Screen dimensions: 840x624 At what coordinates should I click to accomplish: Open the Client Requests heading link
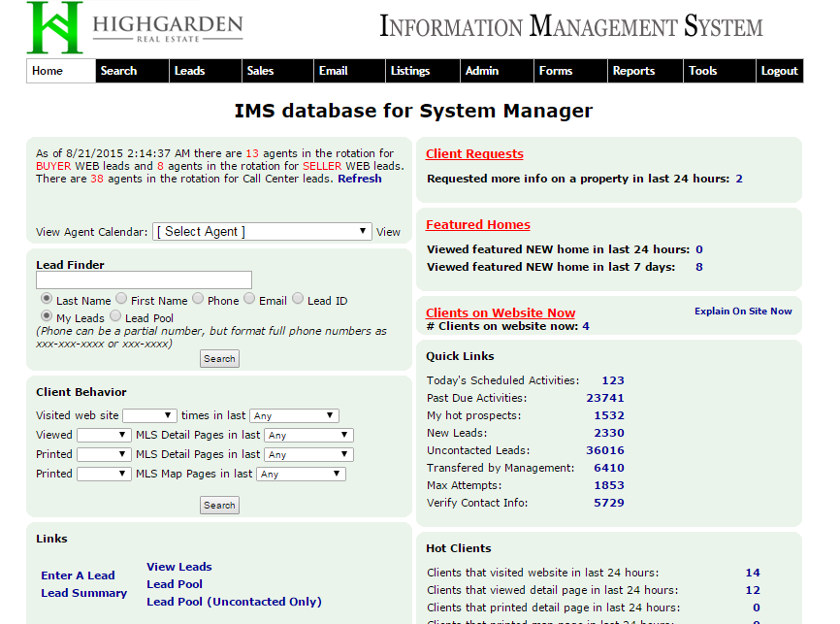point(474,154)
